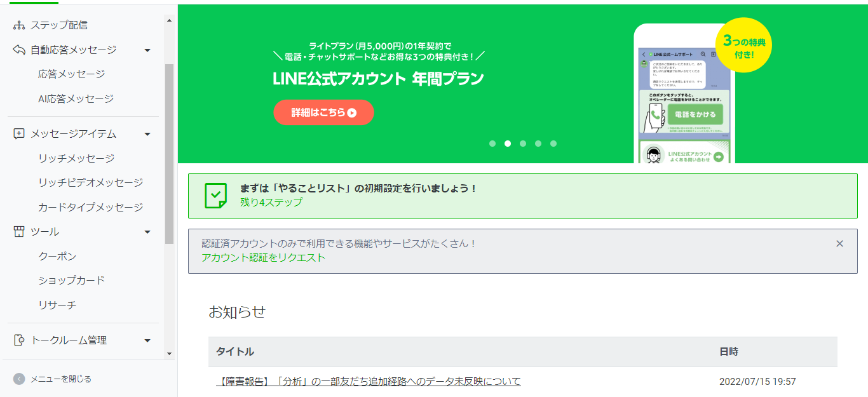Open リサーチ menu item
Image resolution: width=868 pixels, height=397 pixels.
[57, 306]
